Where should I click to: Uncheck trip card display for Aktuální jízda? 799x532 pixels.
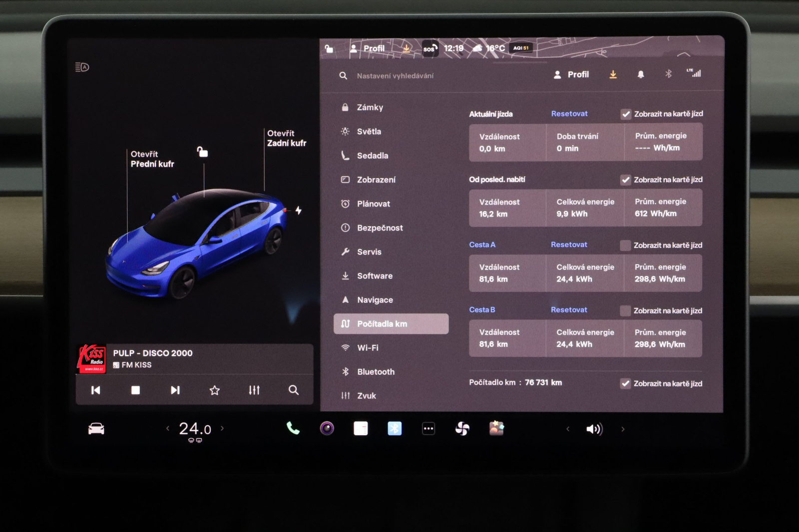pos(626,114)
